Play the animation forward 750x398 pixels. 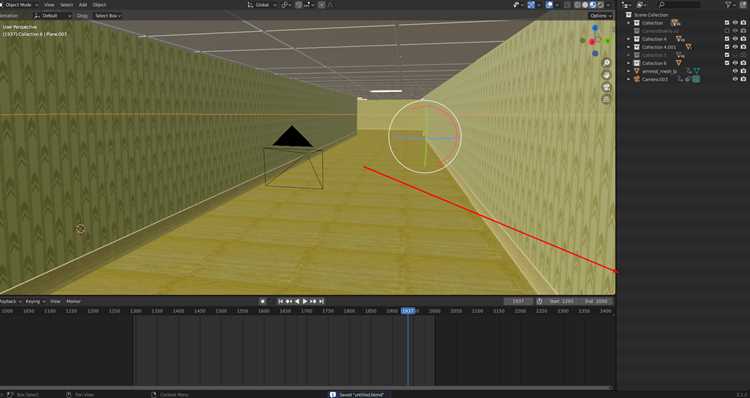coord(305,301)
